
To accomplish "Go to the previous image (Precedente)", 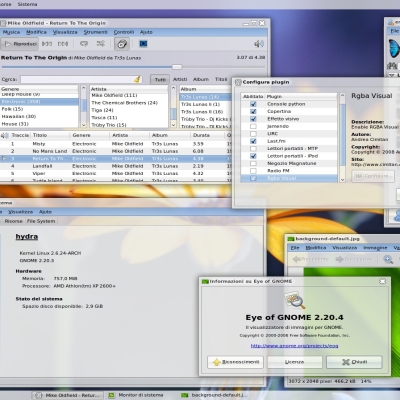I will pos(311,259).
